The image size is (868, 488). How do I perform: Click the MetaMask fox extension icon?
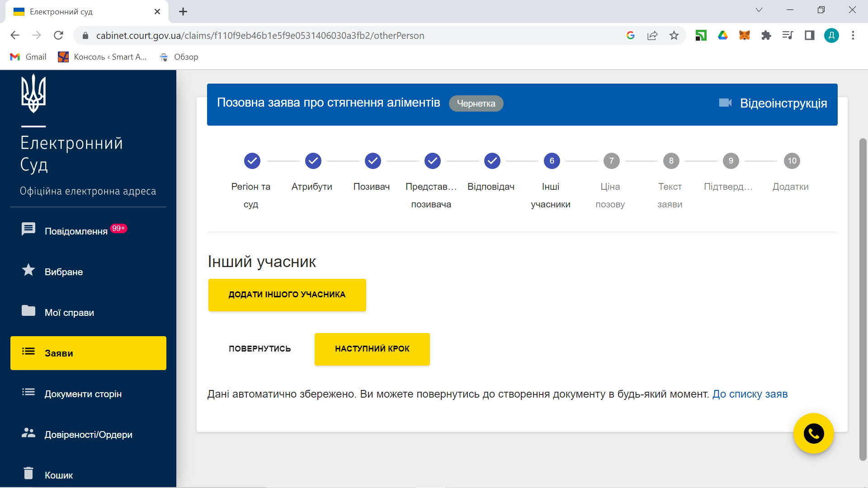pos(744,35)
